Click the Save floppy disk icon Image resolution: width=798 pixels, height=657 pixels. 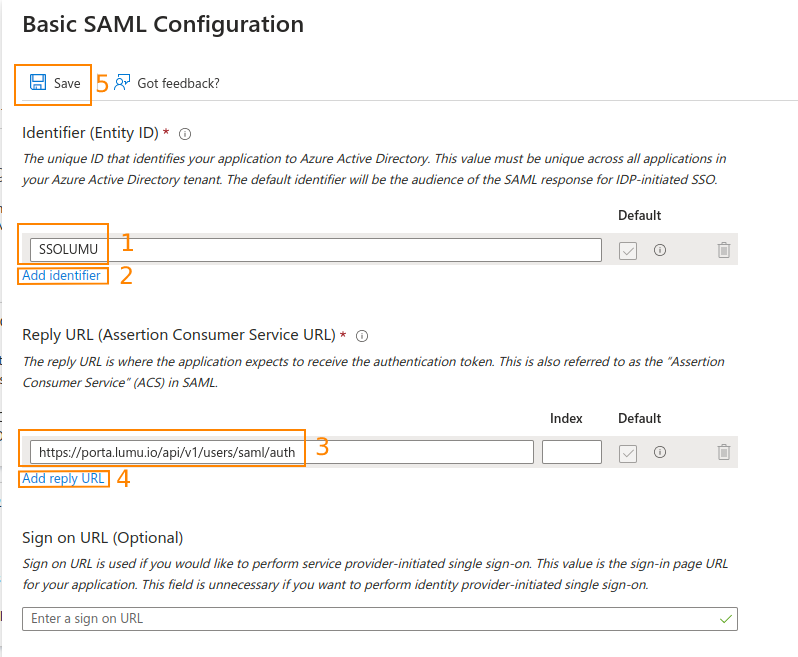point(38,83)
